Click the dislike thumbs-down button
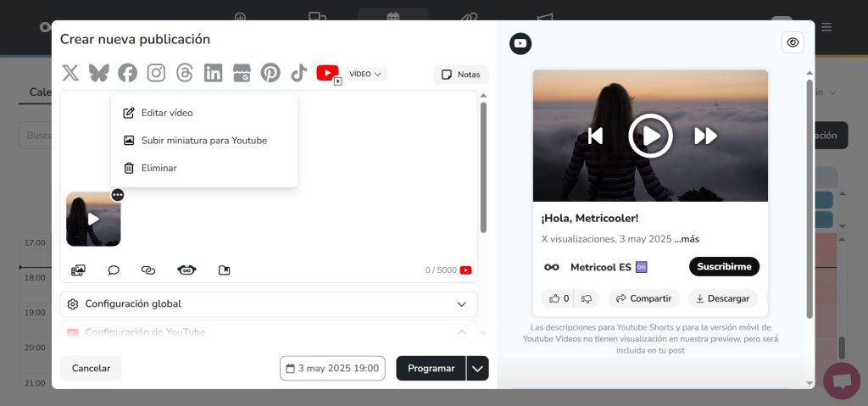 587,298
